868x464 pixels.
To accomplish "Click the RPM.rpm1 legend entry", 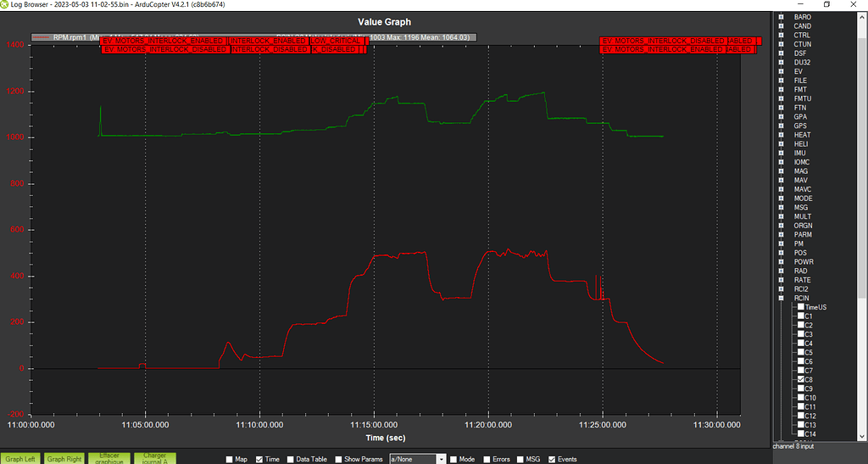I will 64,37.
